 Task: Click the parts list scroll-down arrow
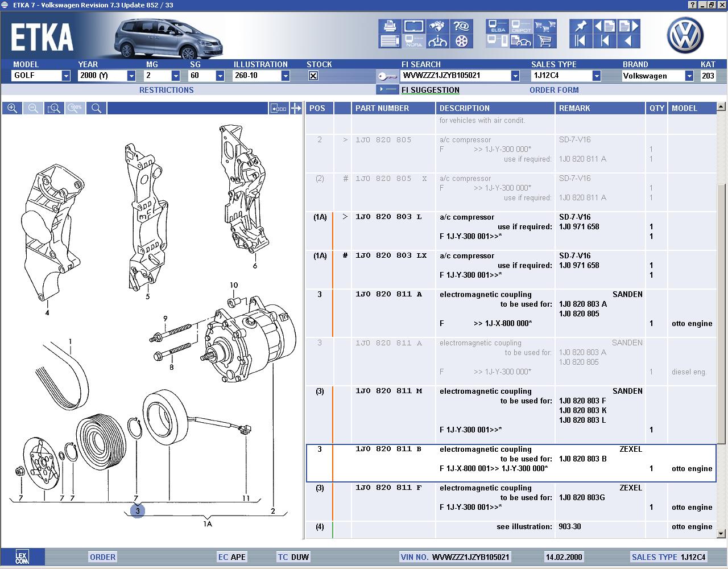pyautogui.click(x=721, y=534)
